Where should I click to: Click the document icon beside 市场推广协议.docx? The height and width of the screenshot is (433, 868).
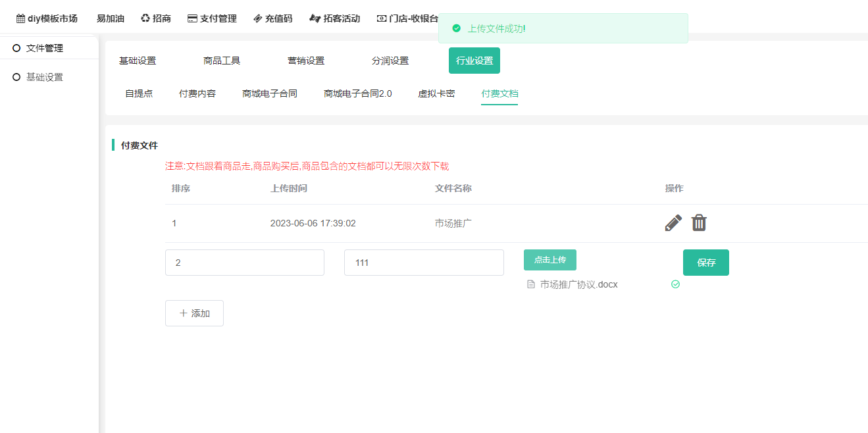tap(531, 284)
